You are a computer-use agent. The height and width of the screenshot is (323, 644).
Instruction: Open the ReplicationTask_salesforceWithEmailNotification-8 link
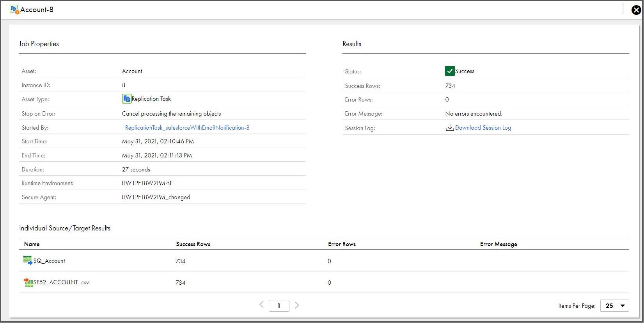tap(187, 128)
